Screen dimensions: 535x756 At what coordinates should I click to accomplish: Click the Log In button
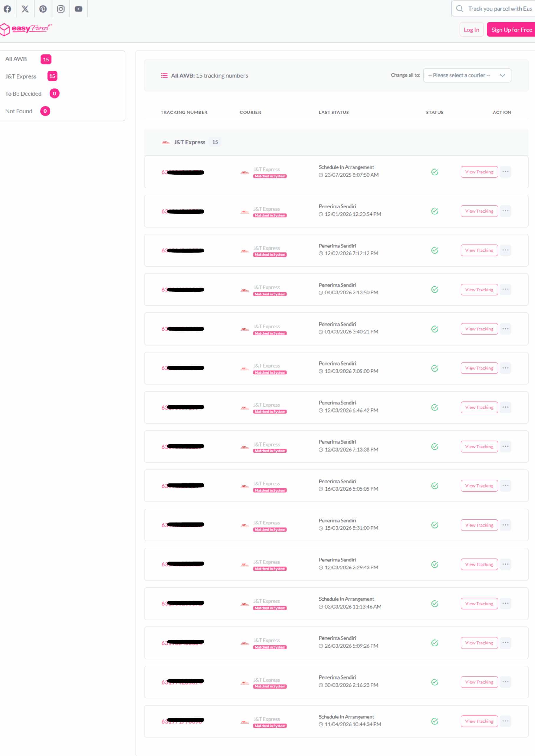point(472,29)
